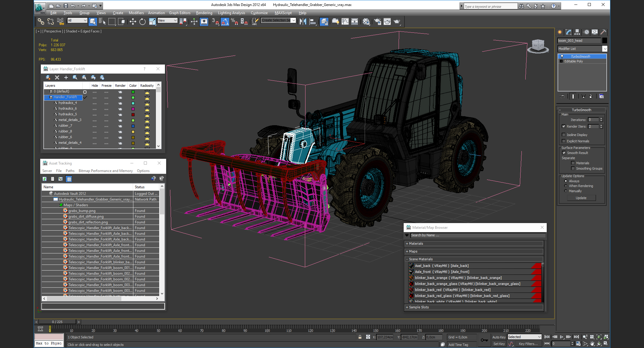Viewport: 644px width, 348px height.
Task: Open the Rendering menu
Action: point(204,13)
